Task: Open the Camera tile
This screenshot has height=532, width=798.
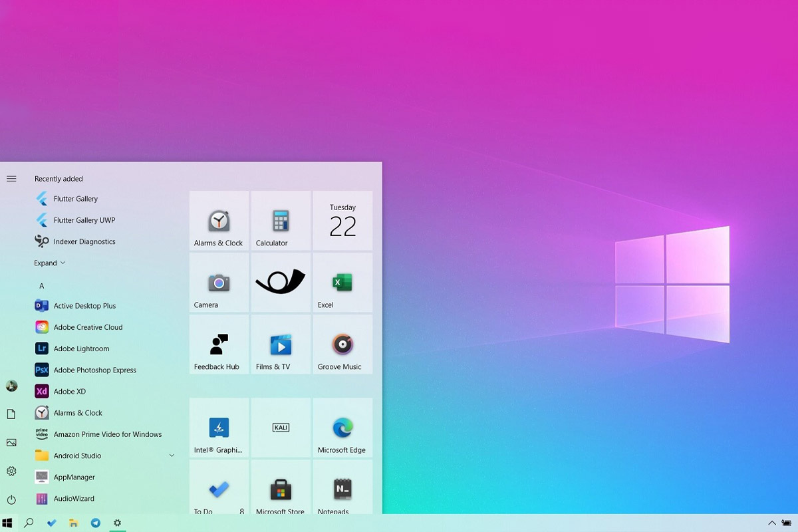Action: tap(219, 283)
